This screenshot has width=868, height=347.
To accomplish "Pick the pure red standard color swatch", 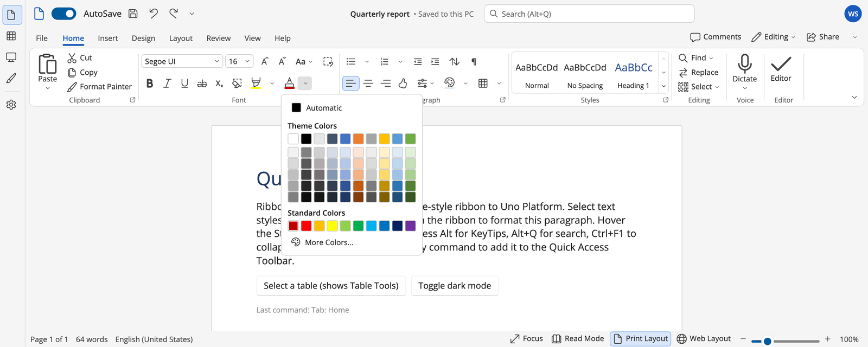I will [306, 226].
